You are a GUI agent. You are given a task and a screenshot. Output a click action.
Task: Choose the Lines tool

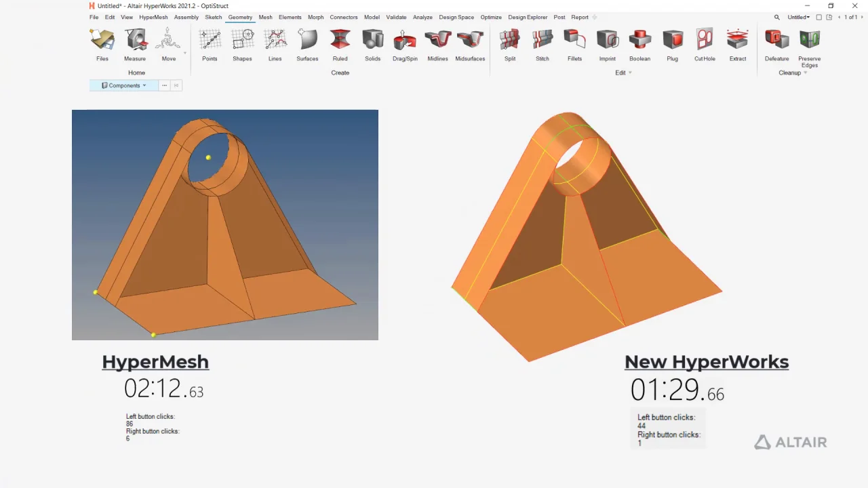tap(275, 45)
